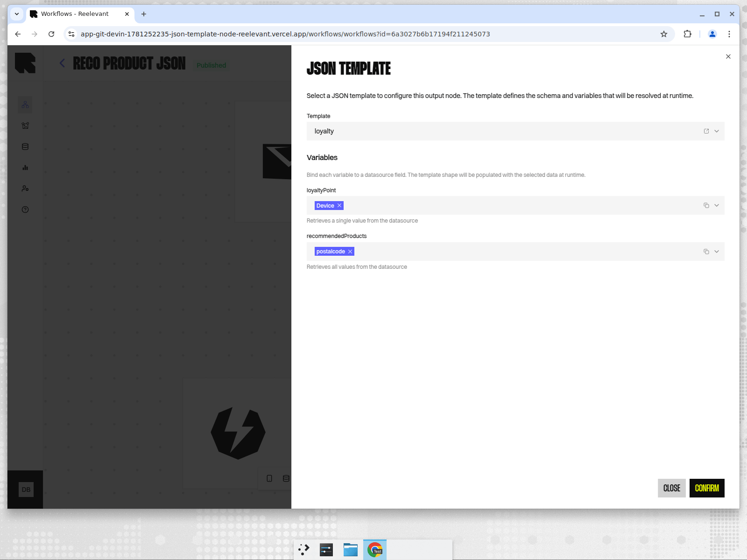The image size is (747, 560).
Task: Copy the recommendedProducts variable binding
Action: pyautogui.click(x=706, y=252)
